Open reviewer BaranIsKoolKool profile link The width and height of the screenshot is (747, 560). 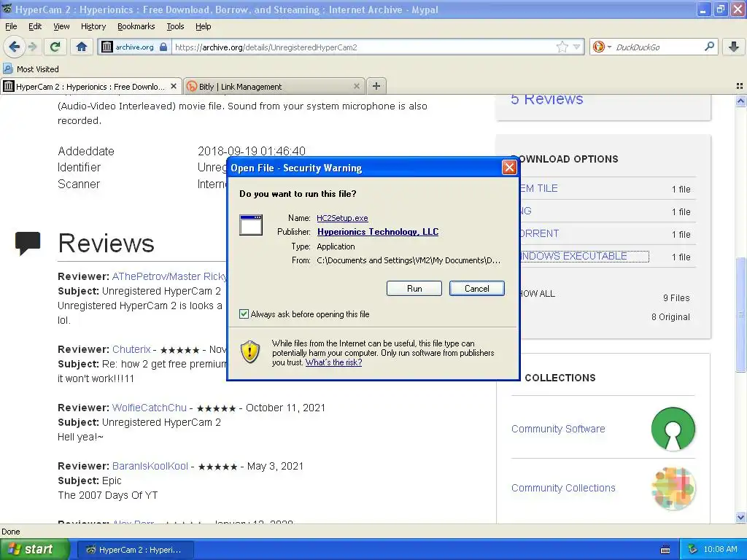(150, 466)
